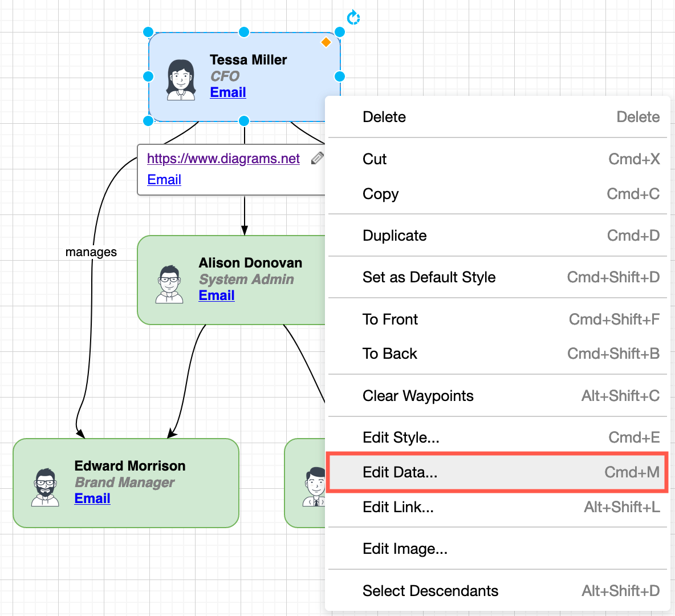Click To Front in the menu
675x616 pixels.
click(391, 319)
